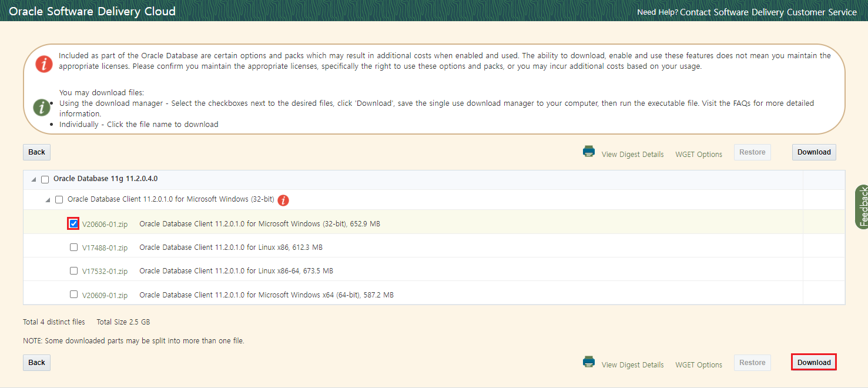The height and width of the screenshot is (388, 868).
Task: Click the Oracle Database 11g 11.2.0.4.0 label
Action: pyautogui.click(x=105, y=179)
